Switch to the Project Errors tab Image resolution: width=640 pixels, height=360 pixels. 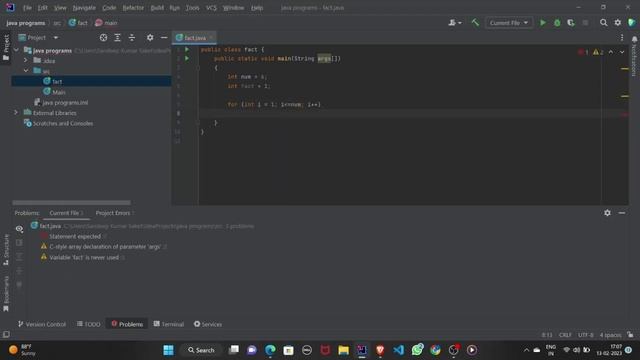point(114,213)
